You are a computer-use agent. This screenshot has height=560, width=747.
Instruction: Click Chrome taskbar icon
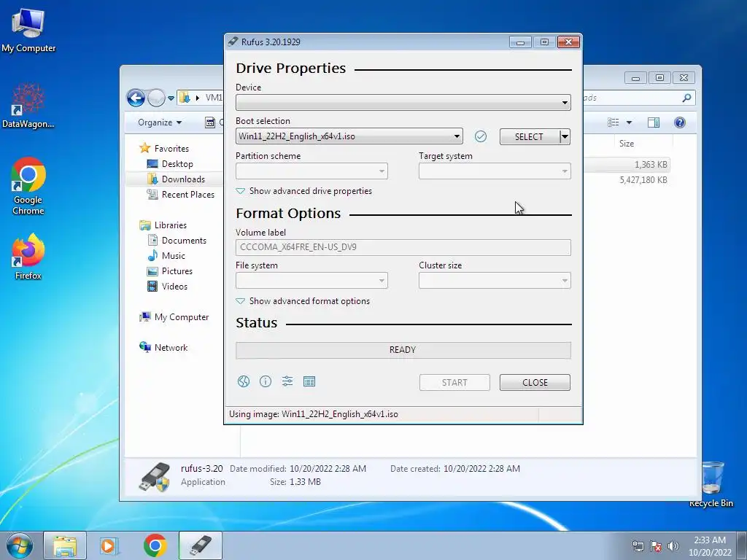click(x=155, y=545)
